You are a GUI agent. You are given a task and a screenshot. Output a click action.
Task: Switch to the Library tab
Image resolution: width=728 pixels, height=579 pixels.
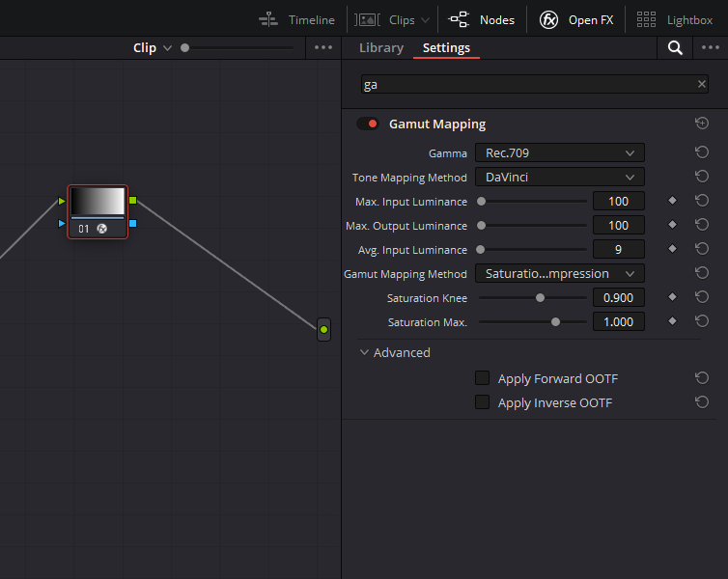coord(381,48)
